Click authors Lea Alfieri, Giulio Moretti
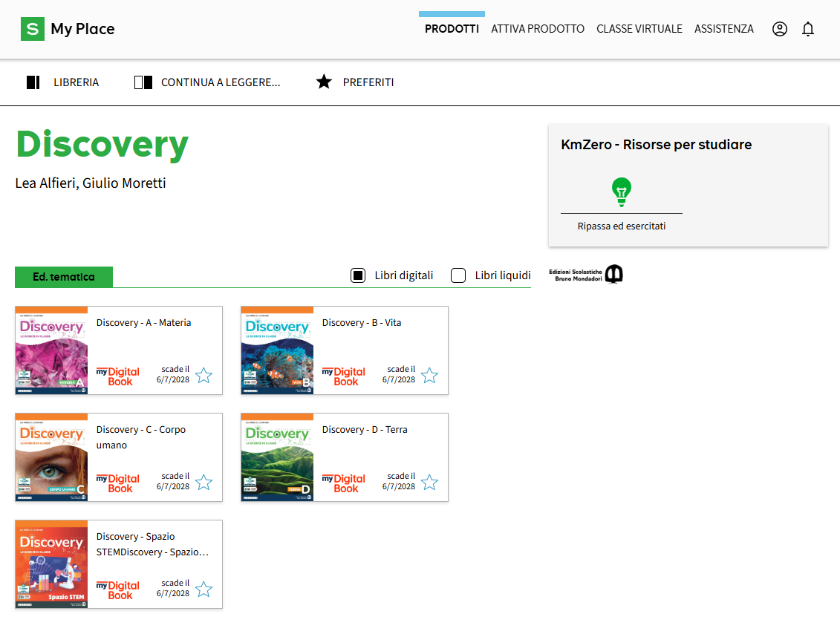The image size is (840, 637). [x=91, y=183]
